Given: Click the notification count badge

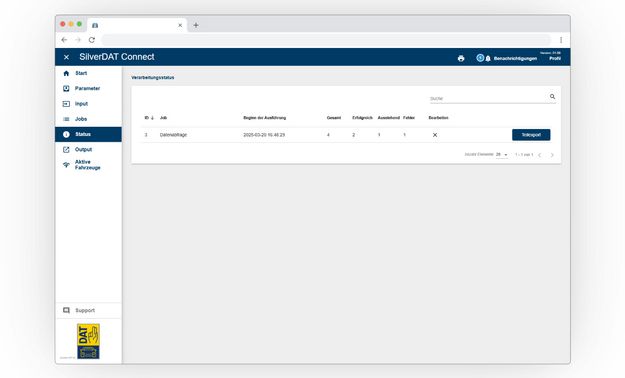Looking at the screenshot, I should point(480,58).
